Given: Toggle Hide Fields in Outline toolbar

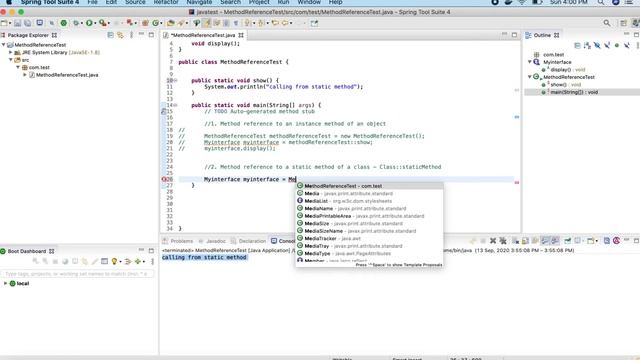Looking at the screenshot, I should [x=597, y=45].
